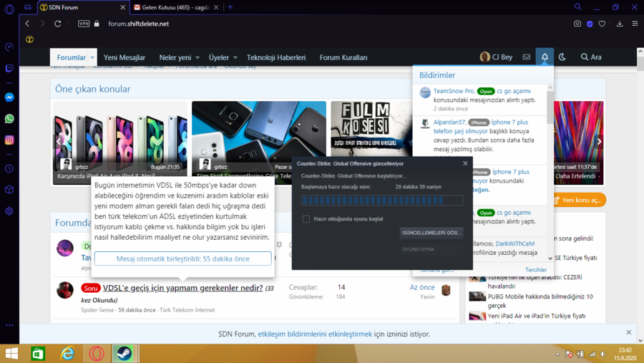Open sidebar three-dots setup menu
This screenshot has height=363, width=644.
9,325
